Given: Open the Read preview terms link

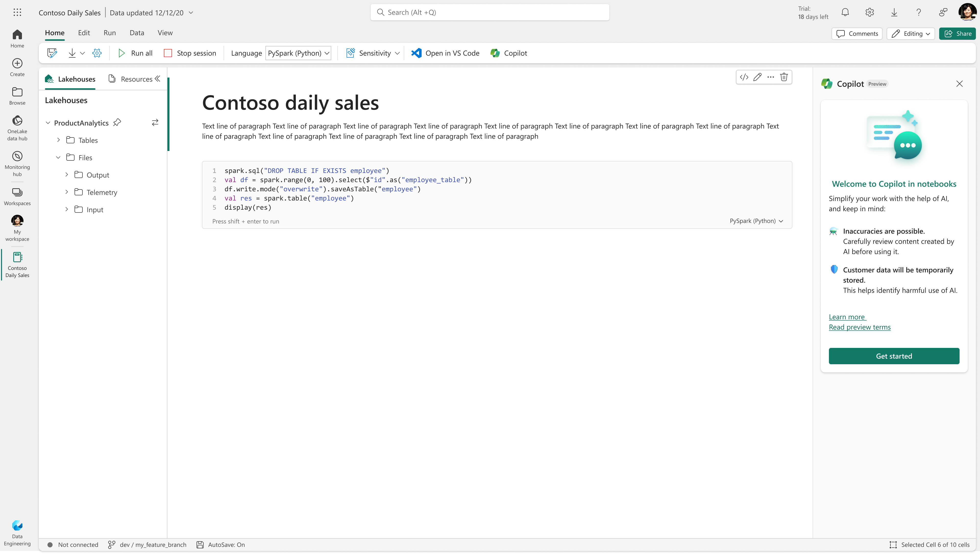Looking at the screenshot, I should [859, 327].
